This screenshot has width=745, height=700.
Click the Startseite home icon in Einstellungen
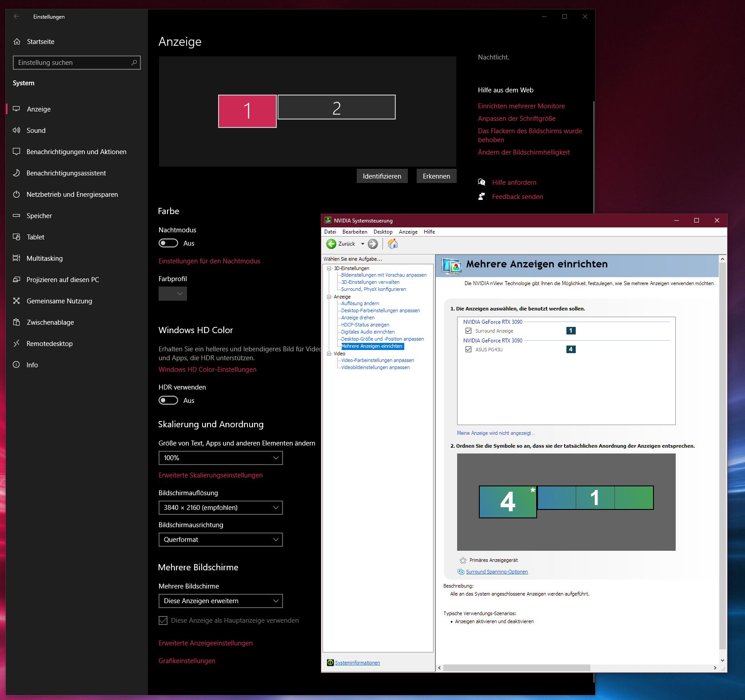point(17,42)
